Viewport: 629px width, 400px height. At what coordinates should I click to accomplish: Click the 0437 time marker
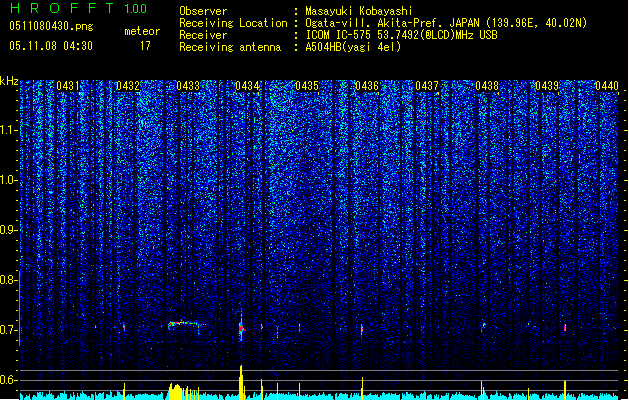427,86
